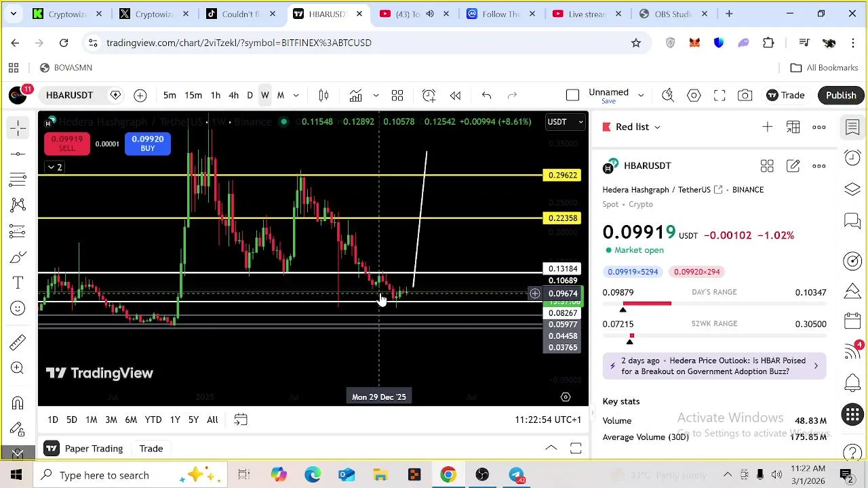This screenshot has width=868, height=488.
Task: Open indicator templates grid
Action: point(397,96)
